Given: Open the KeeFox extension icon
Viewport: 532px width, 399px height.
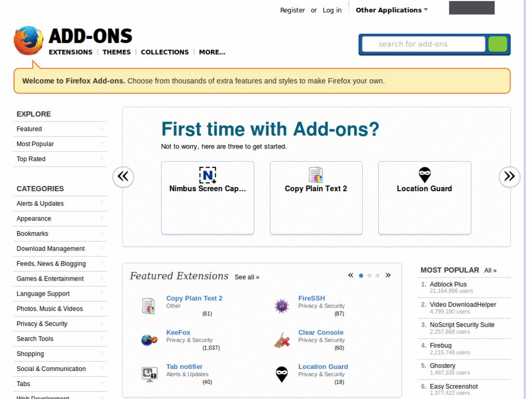Looking at the screenshot, I should click(x=149, y=340).
